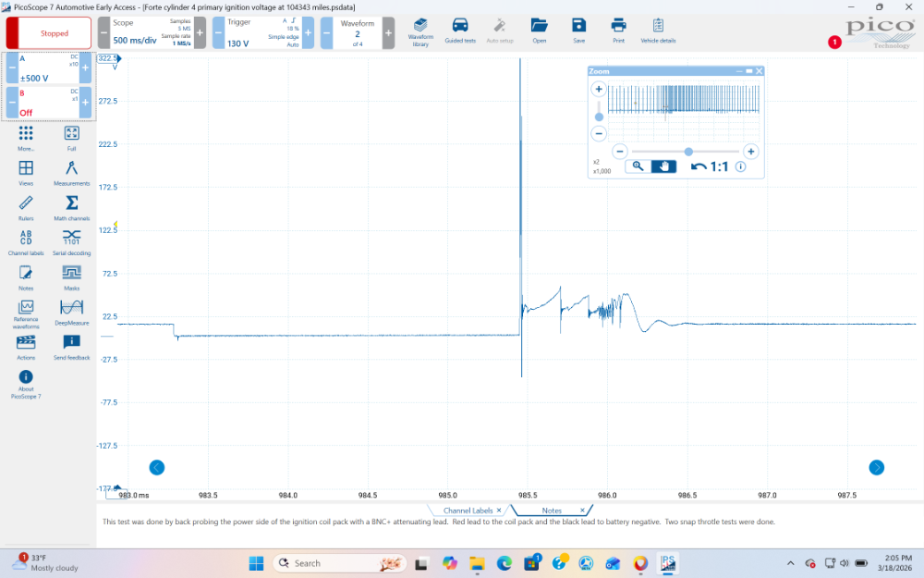The image size is (924, 578).
Task: Open Reference waveforms
Action: coord(26,314)
